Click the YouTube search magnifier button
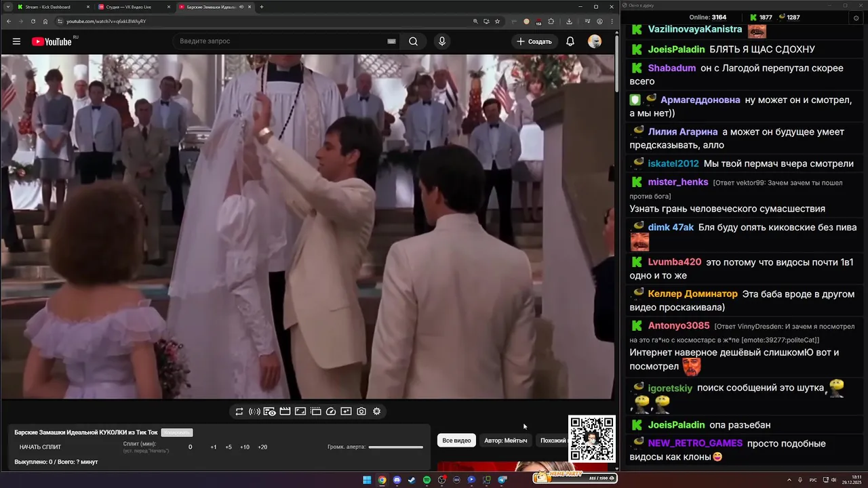Image resolution: width=868 pixels, height=488 pixels. pos(413,41)
